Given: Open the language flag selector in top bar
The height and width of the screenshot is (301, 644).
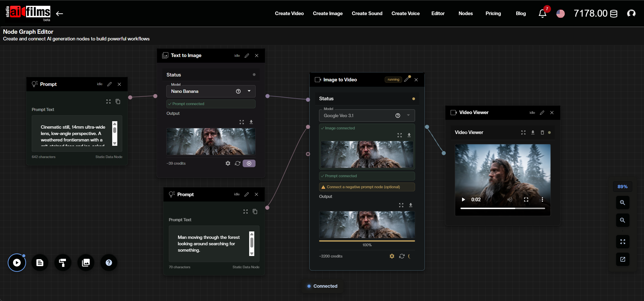Looking at the screenshot, I should [x=560, y=14].
